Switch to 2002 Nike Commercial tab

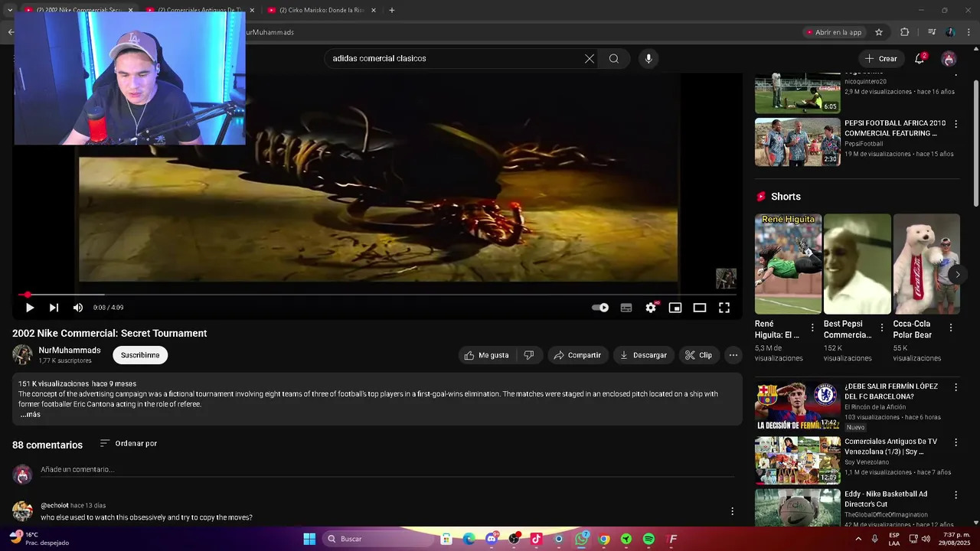click(x=78, y=10)
